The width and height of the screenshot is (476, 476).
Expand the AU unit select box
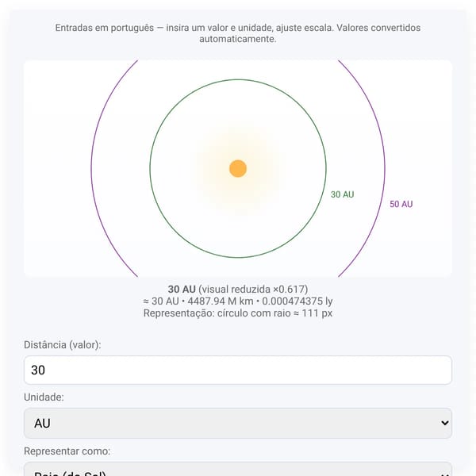238,423
